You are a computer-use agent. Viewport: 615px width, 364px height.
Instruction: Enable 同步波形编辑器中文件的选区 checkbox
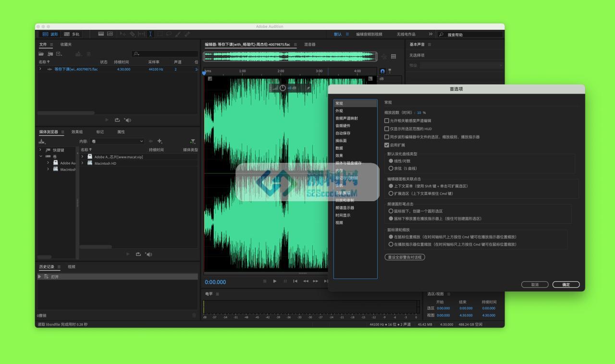(387, 137)
